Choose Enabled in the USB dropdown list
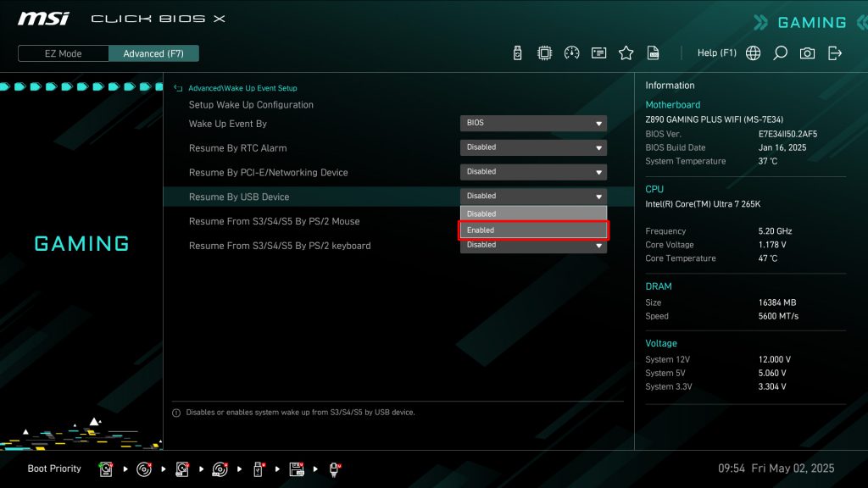This screenshot has width=868, height=488. pos(533,230)
